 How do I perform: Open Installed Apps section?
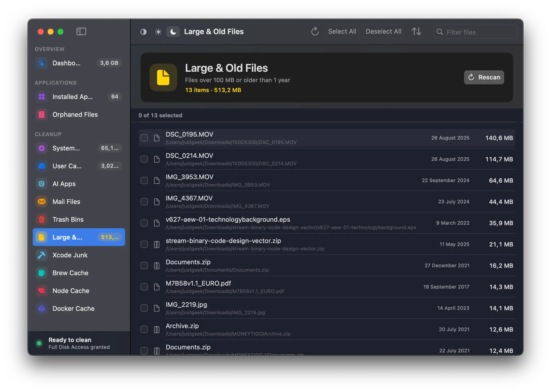tap(79, 97)
